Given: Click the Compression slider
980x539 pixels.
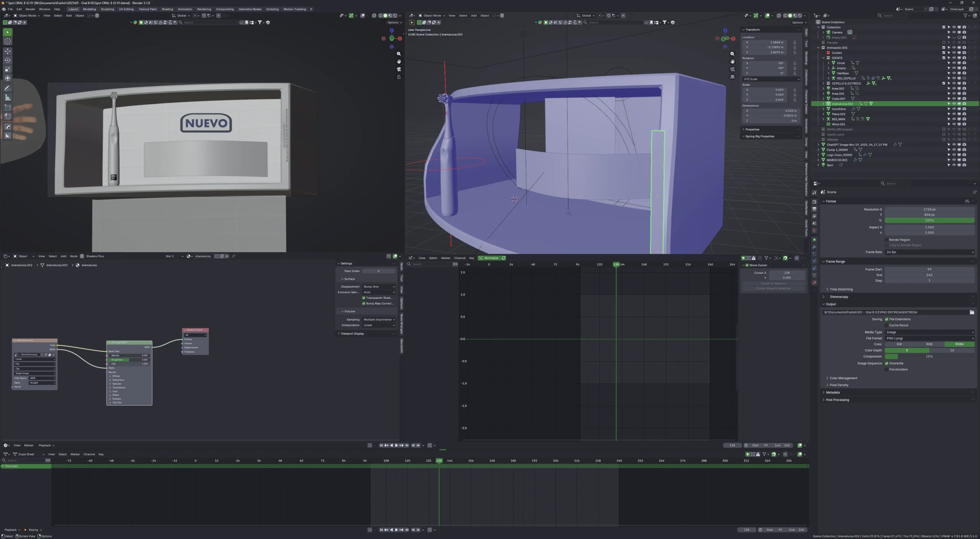Looking at the screenshot, I should coord(929,357).
